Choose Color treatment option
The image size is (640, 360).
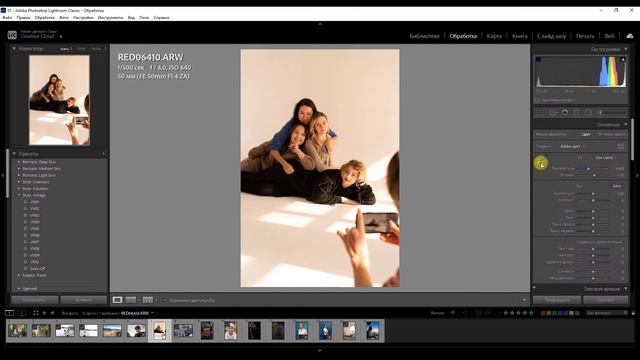pos(586,134)
